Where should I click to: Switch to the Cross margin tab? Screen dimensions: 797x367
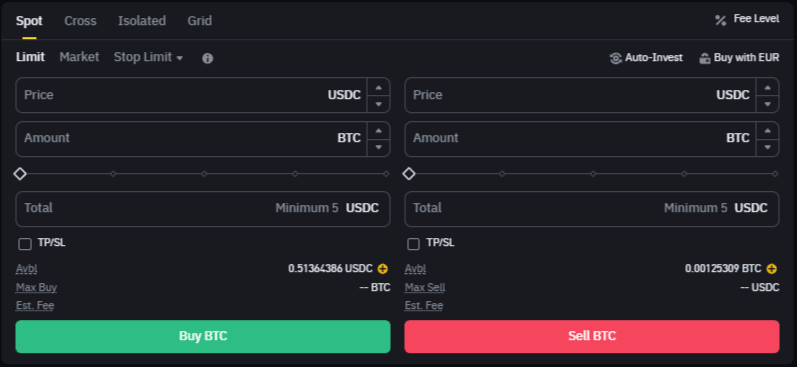click(80, 21)
